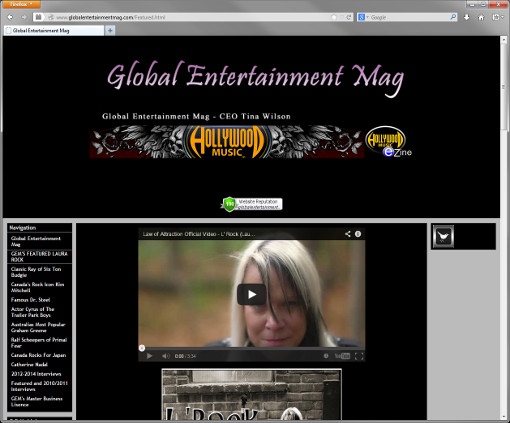The width and height of the screenshot is (510, 423).
Task: Bookmark this page with the star icon
Action: 334,17
